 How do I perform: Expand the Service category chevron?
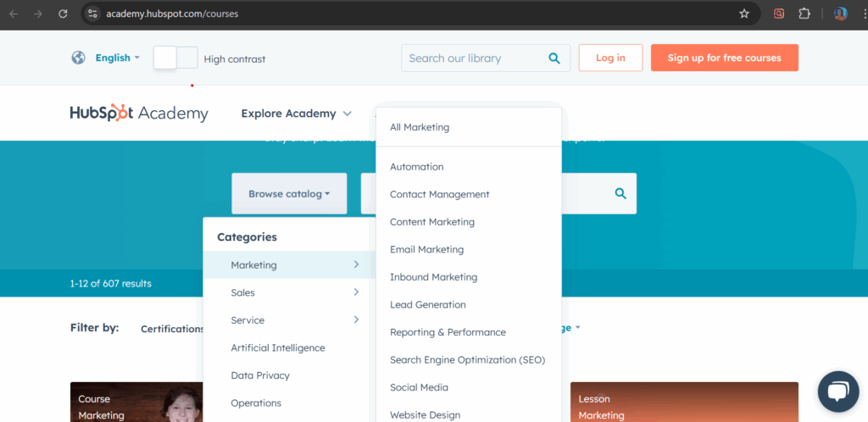[356, 319]
